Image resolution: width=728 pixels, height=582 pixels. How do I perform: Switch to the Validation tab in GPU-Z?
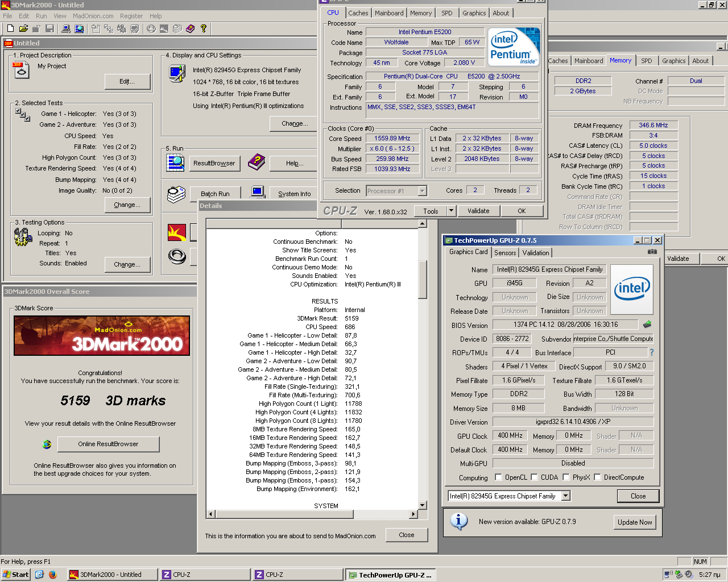[x=536, y=253]
